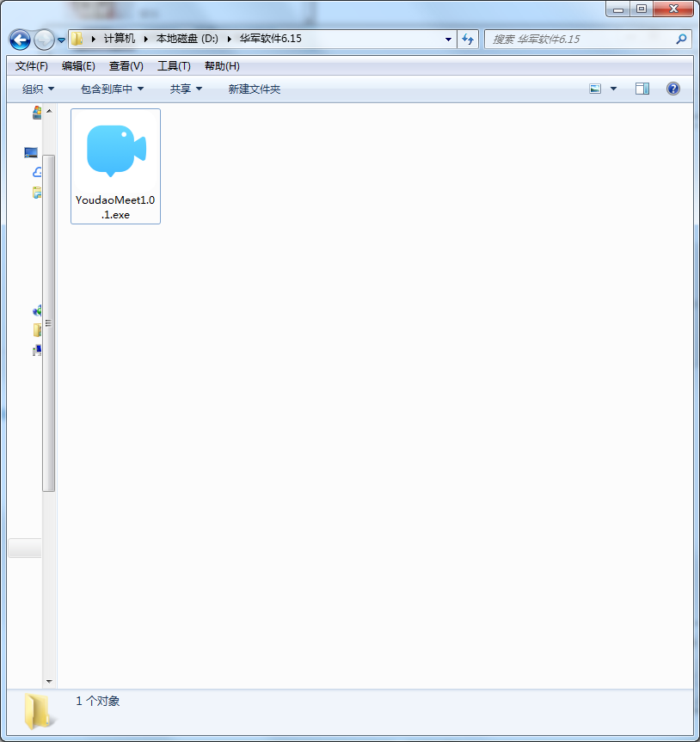Go back with the Back arrow button
This screenshot has height=742, width=700.
click(x=20, y=40)
